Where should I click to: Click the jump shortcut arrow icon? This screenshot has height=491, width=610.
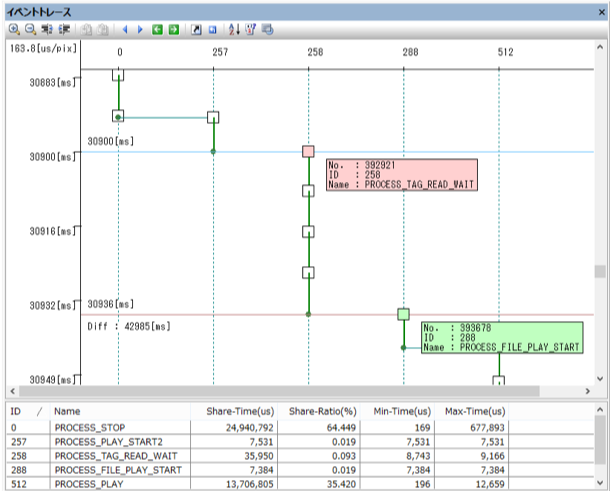point(196,30)
